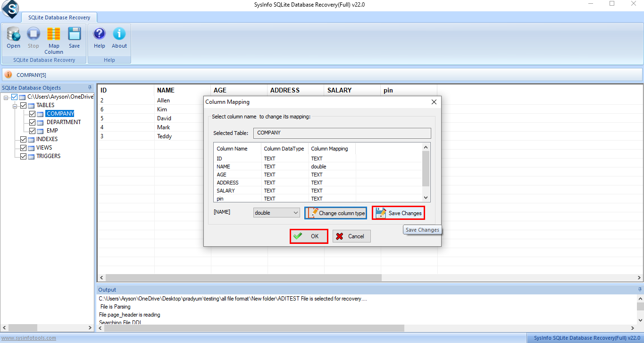Pin the SQLite Database Objects panel
Image resolution: width=644 pixels, height=343 pixels.
click(x=90, y=88)
